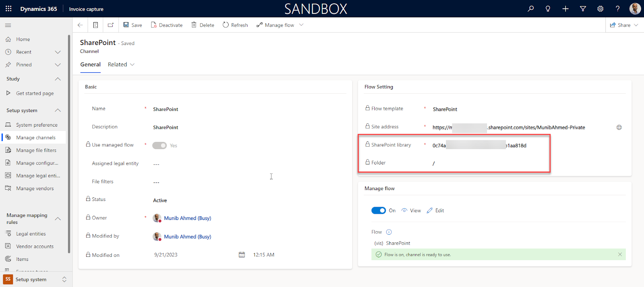Edit the flow
The height and width of the screenshot is (287, 644).
pos(435,211)
